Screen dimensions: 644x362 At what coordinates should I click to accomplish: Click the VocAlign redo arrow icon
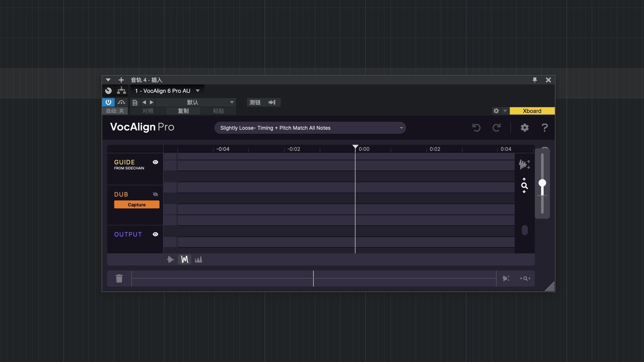496,128
